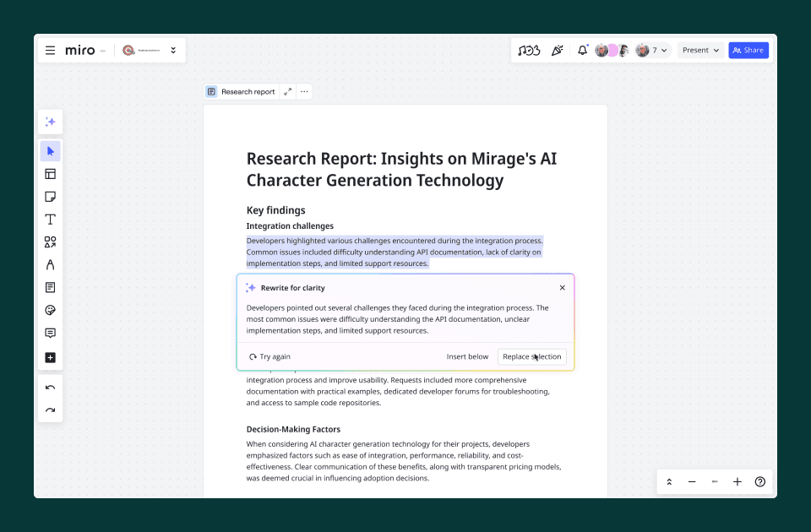
Task: Click Insert below
Action: 467,356
